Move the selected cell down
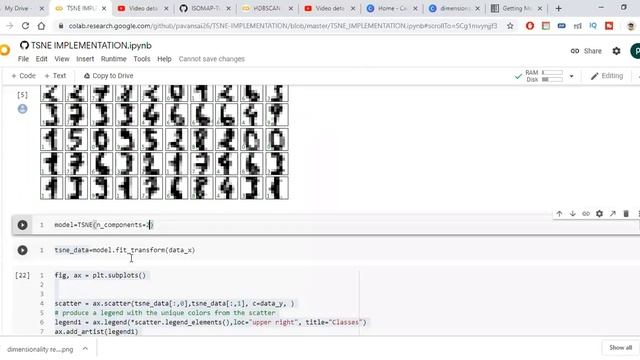This screenshot has width=640, height=360. click(x=573, y=213)
